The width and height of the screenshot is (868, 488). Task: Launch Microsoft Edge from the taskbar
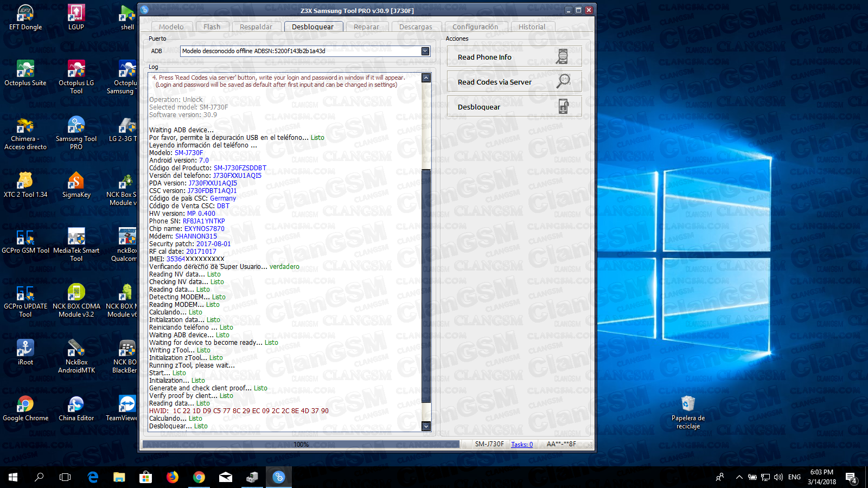pyautogui.click(x=93, y=477)
